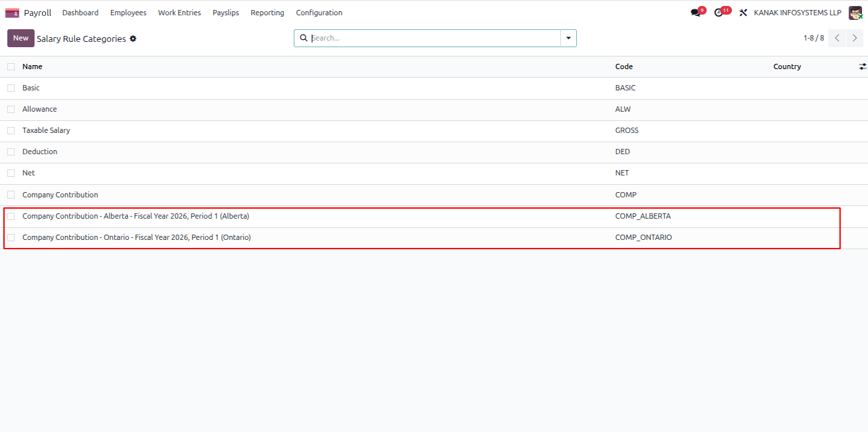This screenshot has height=432, width=868.
Task: Check the Deduction row checkbox
Action: (x=11, y=152)
